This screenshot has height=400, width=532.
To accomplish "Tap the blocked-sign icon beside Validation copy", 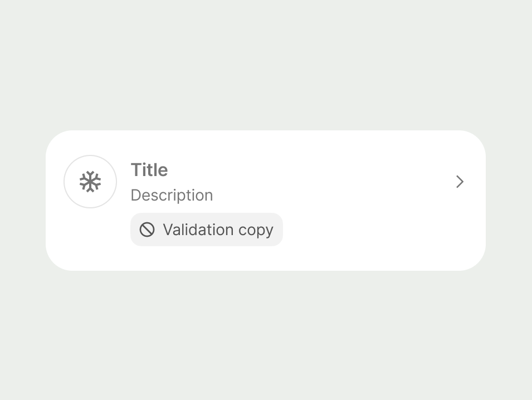I will [x=147, y=230].
